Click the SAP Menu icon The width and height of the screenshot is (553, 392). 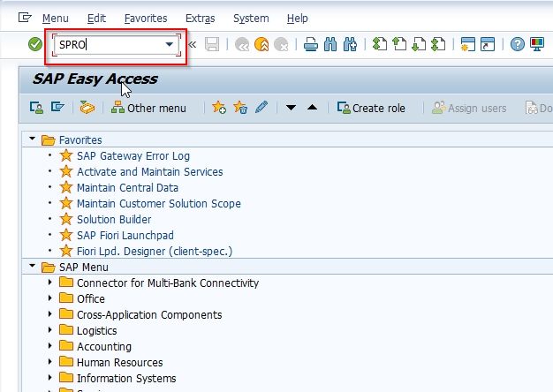pos(57,107)
